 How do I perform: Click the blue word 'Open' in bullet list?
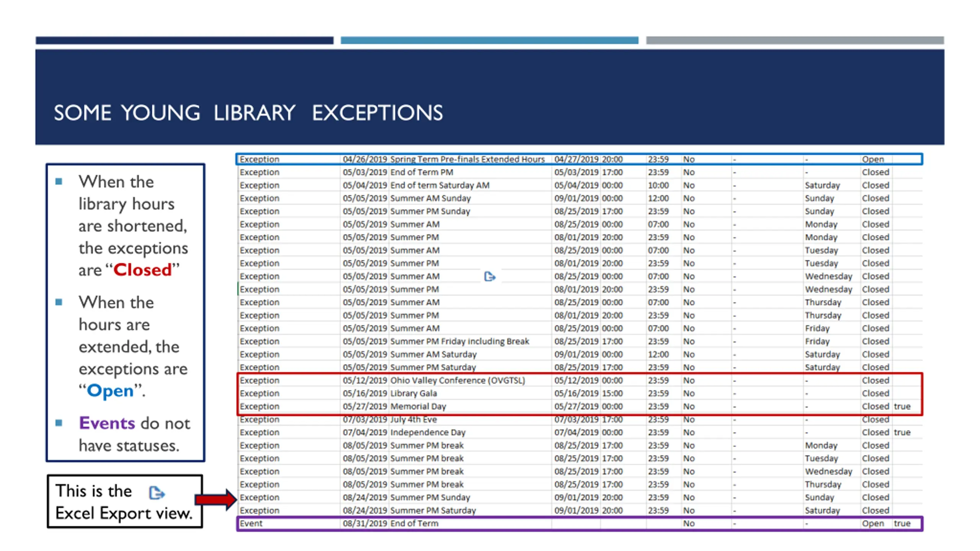tap(110, 391)
